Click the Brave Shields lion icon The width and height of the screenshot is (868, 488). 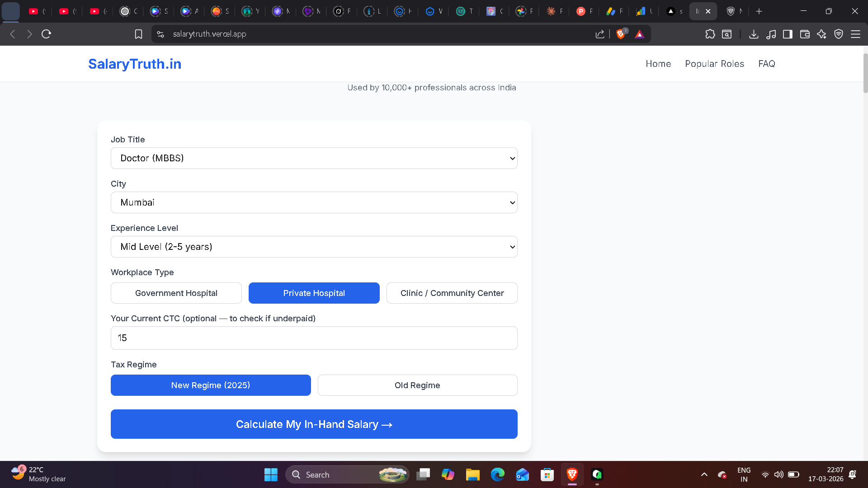tap(621, 34)
